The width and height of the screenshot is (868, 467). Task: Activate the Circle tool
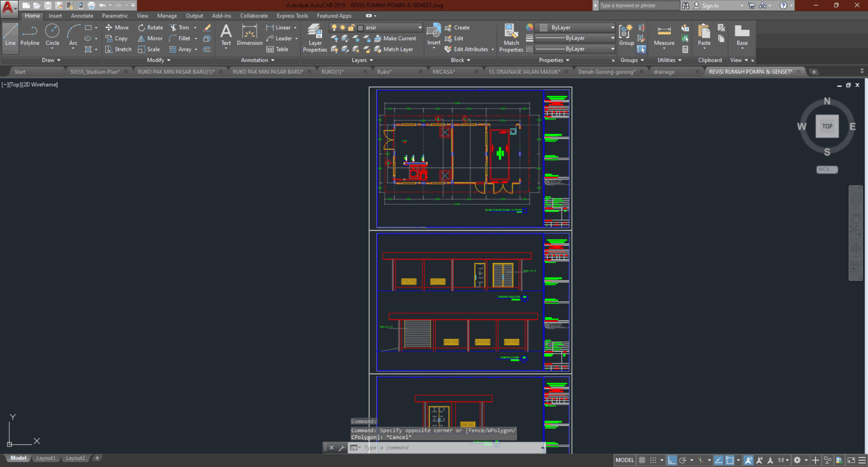point(52,36)
